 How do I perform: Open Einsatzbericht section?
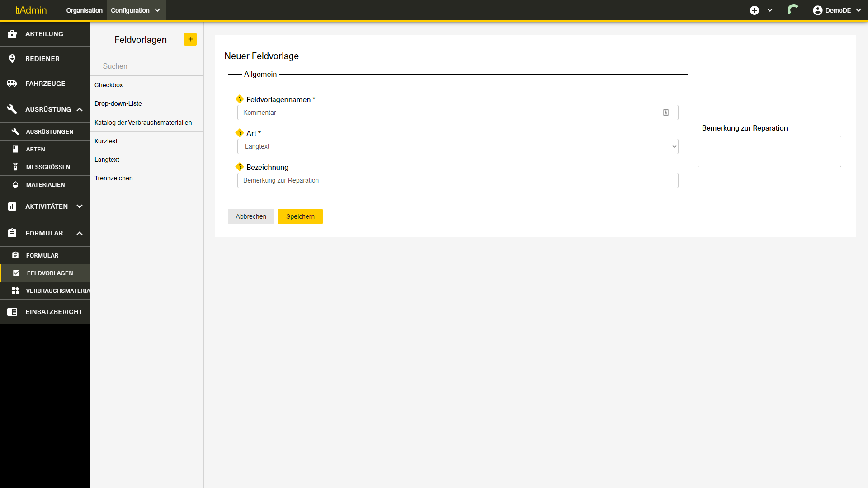(x=45, y=312)
